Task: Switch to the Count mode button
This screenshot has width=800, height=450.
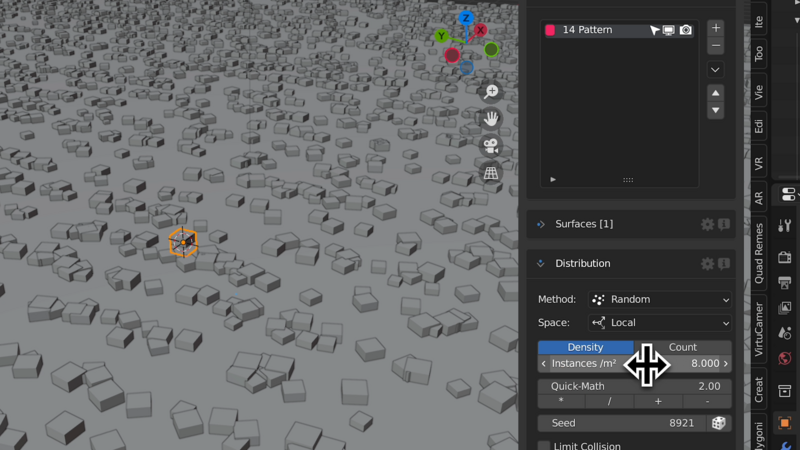Action: point(683,347)
